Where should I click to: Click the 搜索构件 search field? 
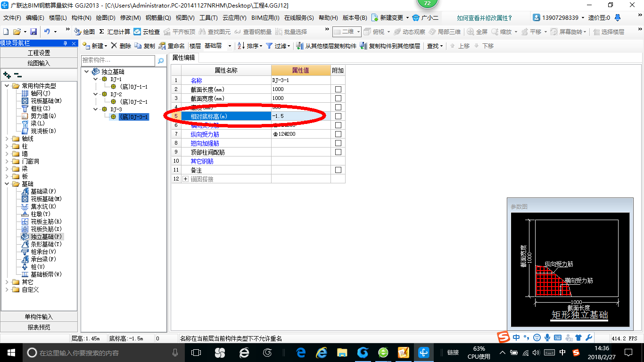coord(118,60)
